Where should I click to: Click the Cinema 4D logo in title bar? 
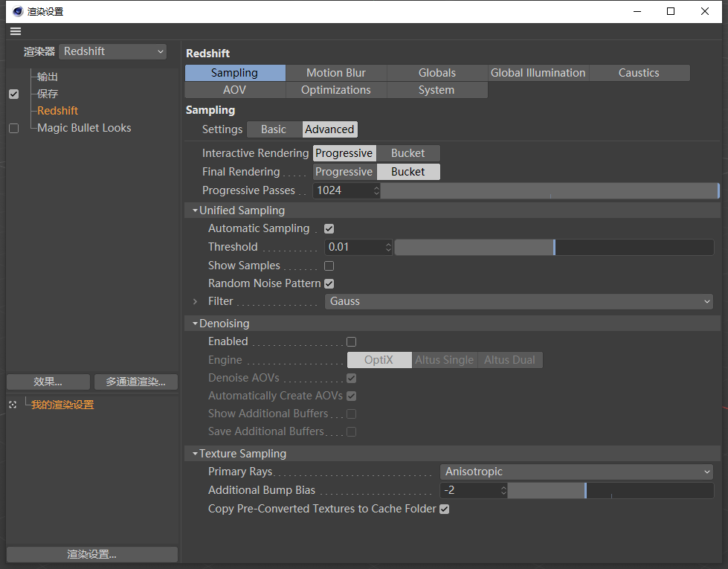[17, 11]
